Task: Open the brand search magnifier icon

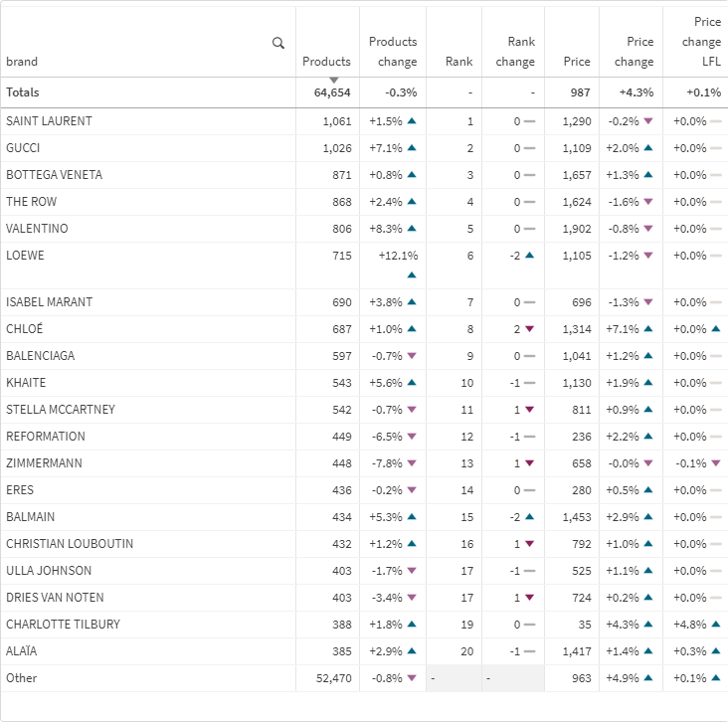Action: [278, 43]
